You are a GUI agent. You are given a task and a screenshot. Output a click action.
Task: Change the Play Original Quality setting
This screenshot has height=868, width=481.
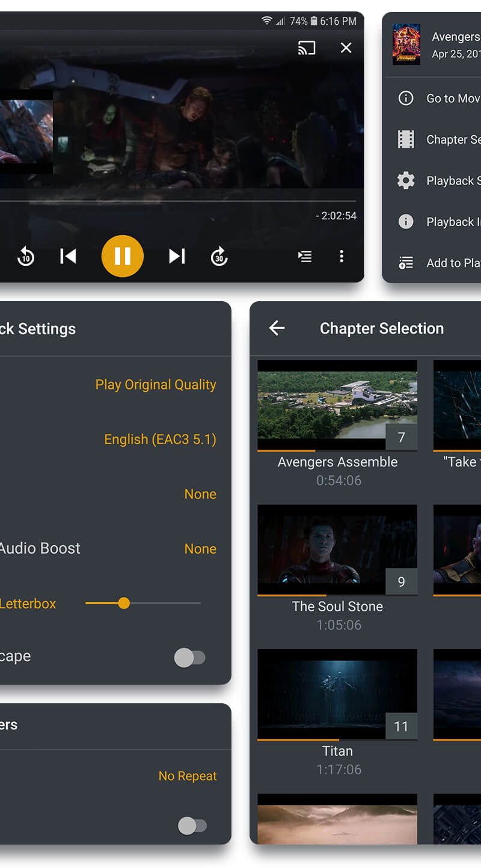[x=156, y=385]
